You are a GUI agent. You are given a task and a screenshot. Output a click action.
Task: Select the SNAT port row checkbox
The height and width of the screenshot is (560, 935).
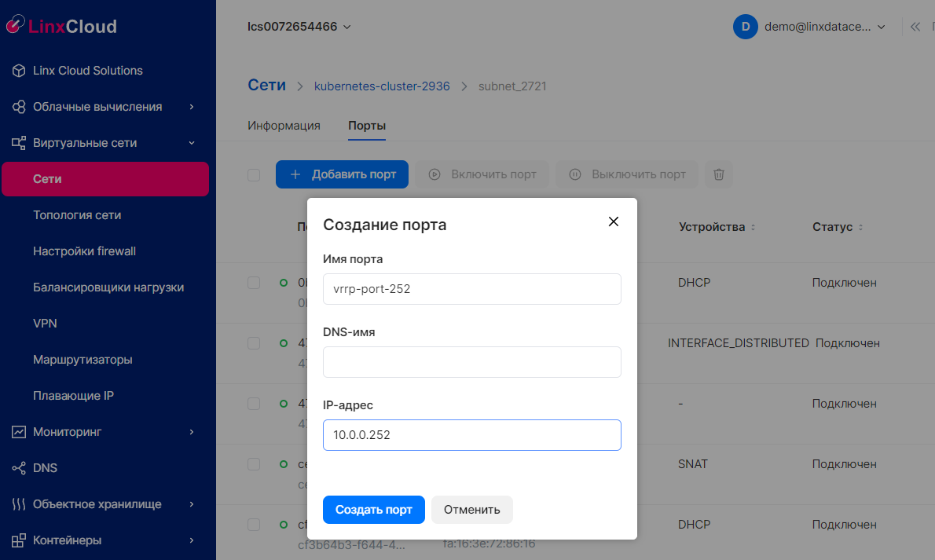254,464
